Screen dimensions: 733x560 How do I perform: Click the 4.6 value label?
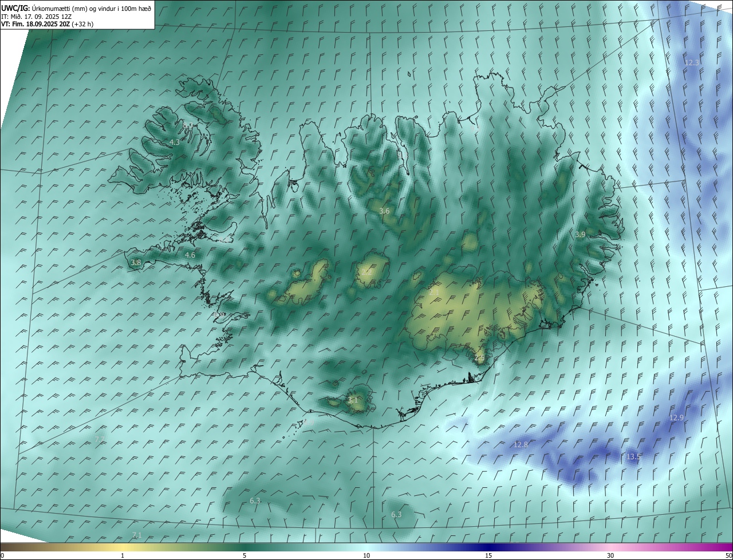click(190, 255)
